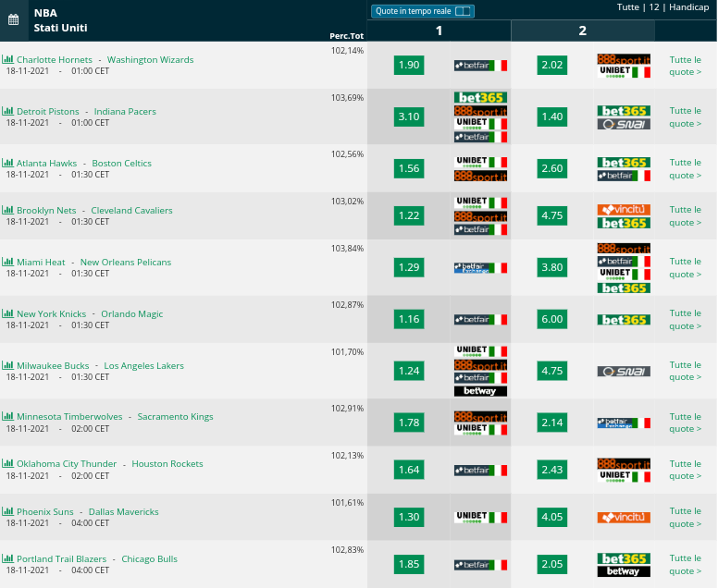Screen dimensions: 718x588
Task: Open vincitu logo for Dallas Mavericks odds
Action: pos(624,518)
